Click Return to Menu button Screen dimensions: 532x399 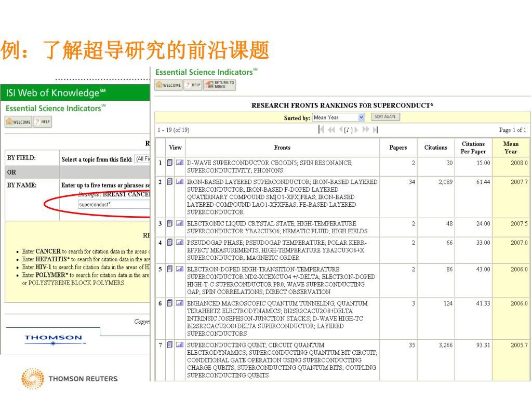(220, 85)
